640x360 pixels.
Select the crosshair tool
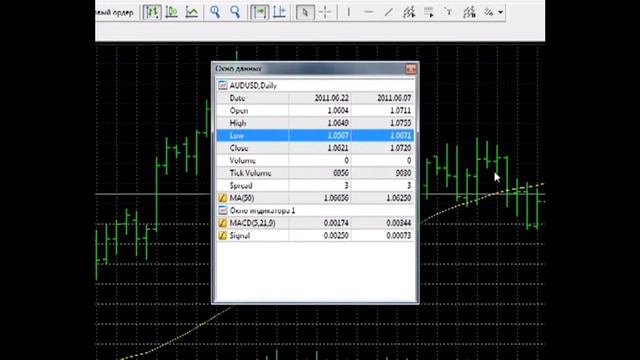325,12
